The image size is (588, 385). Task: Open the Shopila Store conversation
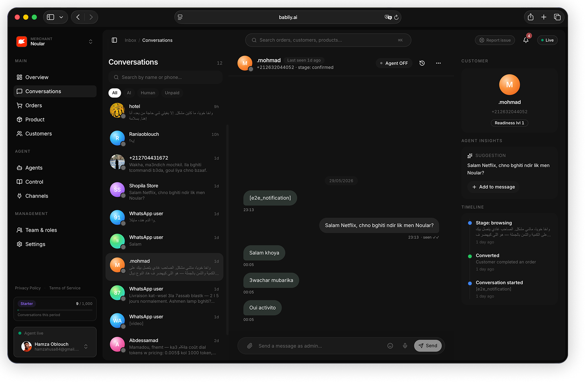coord(165,191)
